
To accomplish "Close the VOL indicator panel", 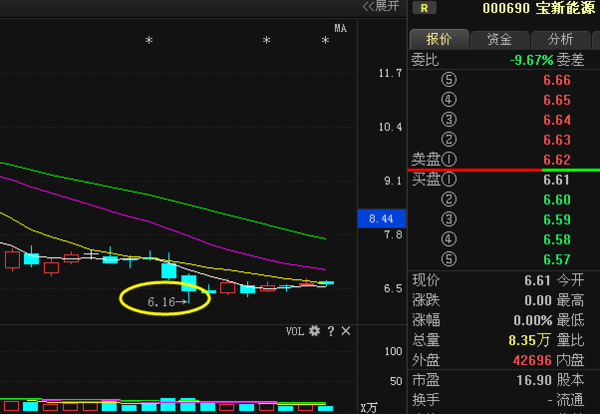I will [345, 331].
